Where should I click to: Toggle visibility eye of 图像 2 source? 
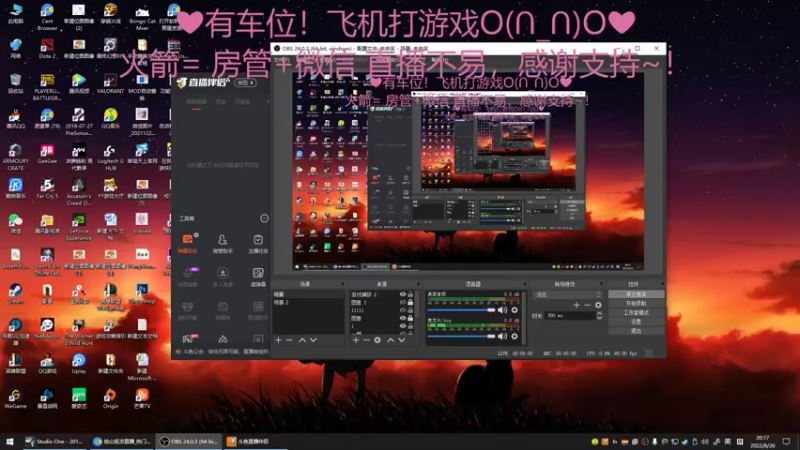403,302
